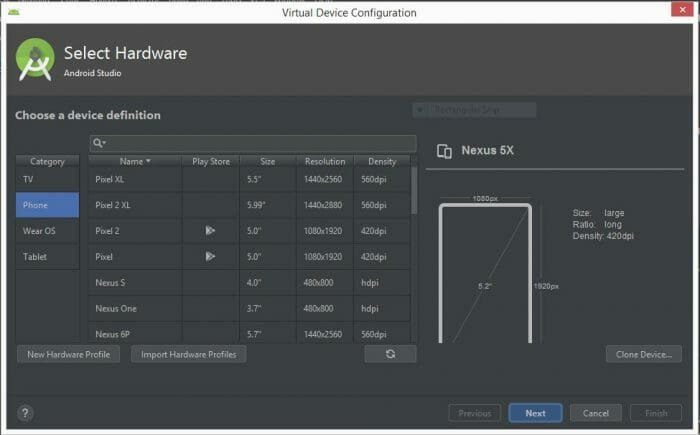Select the TV category
Viewport: 700px width, 435px height.
[x=47, y=180]
